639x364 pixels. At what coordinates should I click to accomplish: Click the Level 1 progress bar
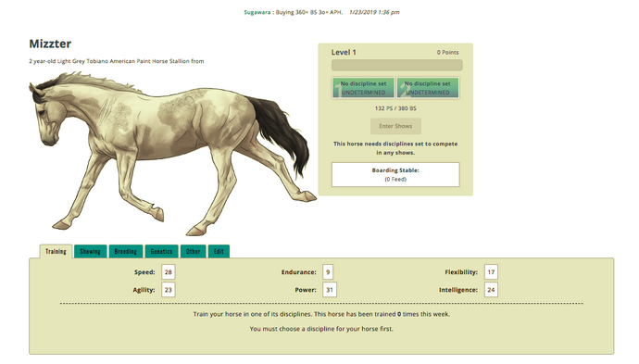click(397, 65)
